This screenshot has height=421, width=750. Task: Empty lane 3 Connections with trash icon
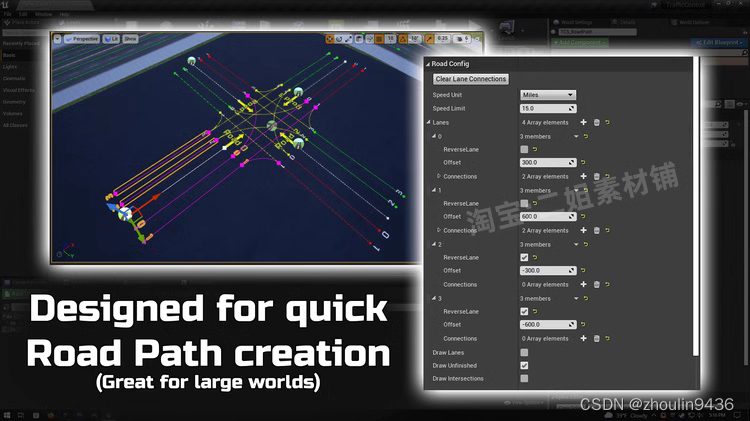pos(596,339)
